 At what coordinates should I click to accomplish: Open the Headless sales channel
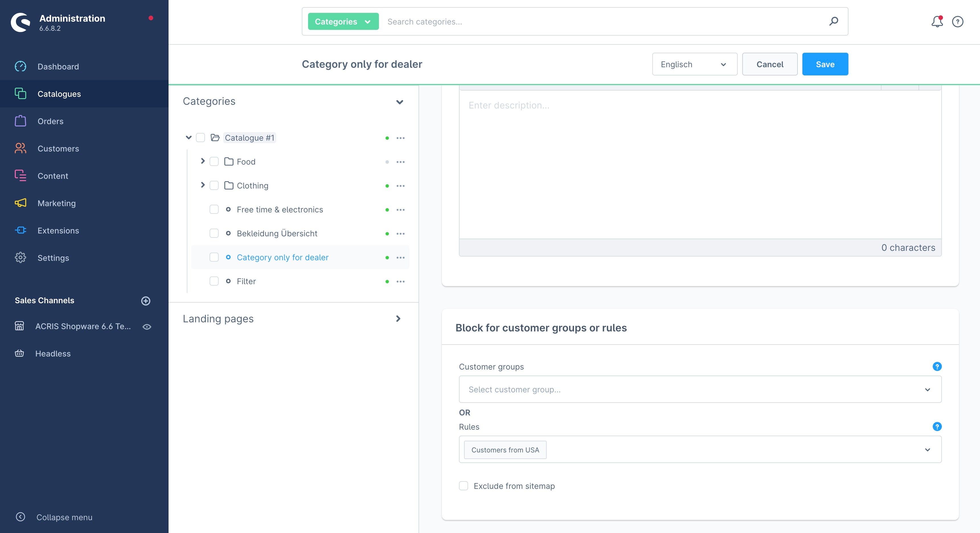[53, 354]
